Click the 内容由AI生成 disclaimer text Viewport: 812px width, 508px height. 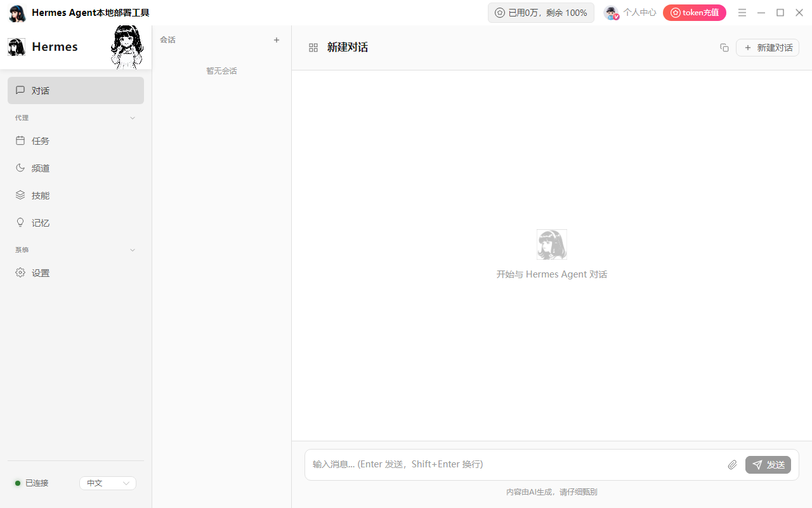[552, 492]
